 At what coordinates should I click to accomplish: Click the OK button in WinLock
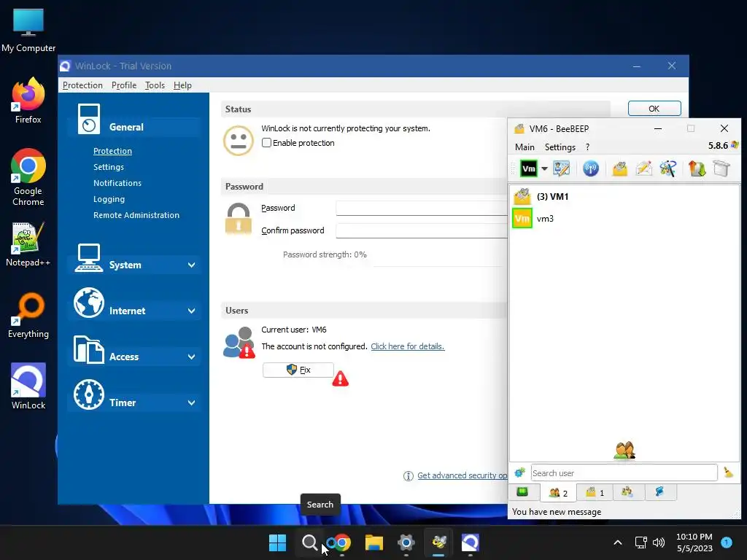(654, 109)
